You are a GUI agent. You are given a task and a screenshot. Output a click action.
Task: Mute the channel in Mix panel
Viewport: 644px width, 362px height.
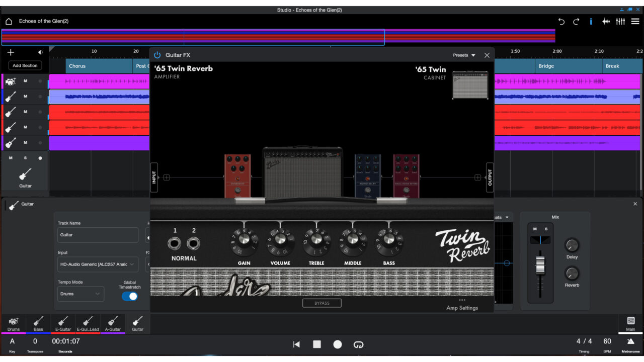coord(535,229)
